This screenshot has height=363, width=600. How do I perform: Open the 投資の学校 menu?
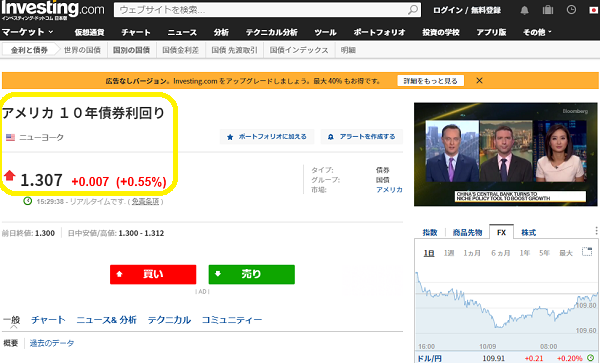[441, 33]
